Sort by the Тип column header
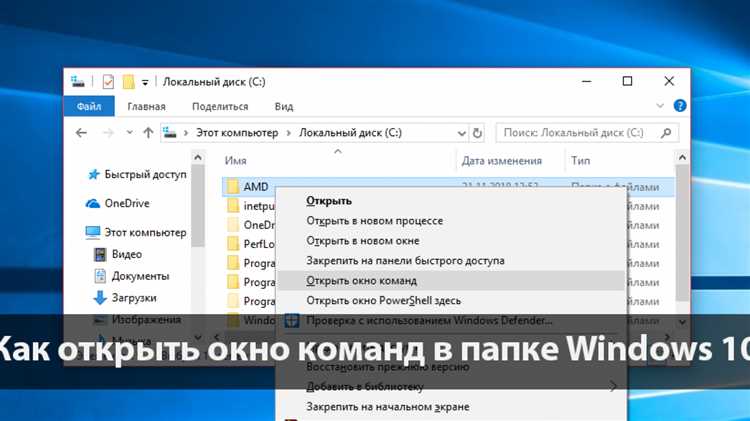Image resolution: width=750 pixels, height=421 pixels. (580, 161)
